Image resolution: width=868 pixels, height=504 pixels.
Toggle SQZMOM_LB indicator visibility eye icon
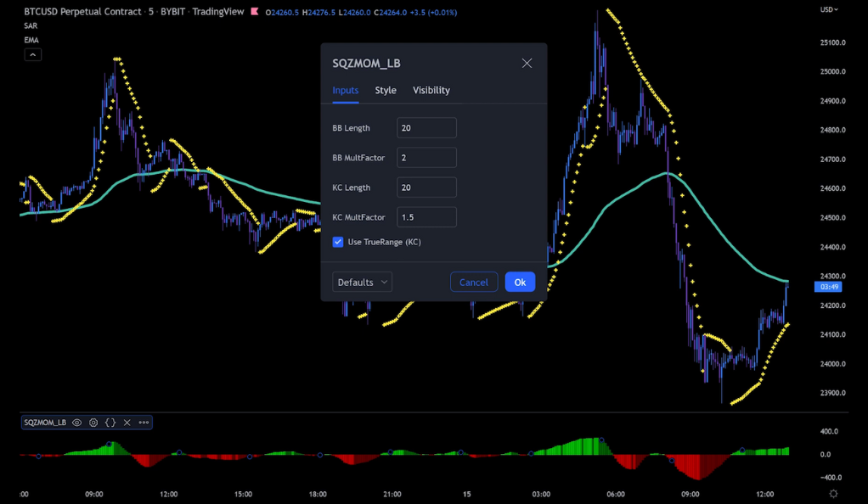coord(77,423)
